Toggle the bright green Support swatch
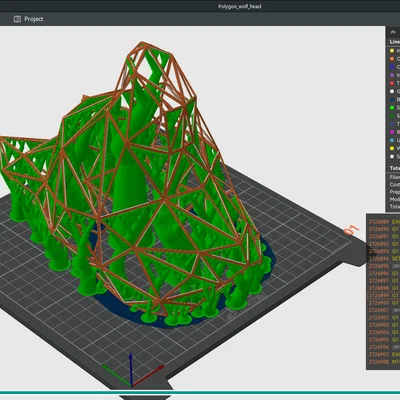Image resolution: width=400 pixels, height=400 pixels. 392,108
